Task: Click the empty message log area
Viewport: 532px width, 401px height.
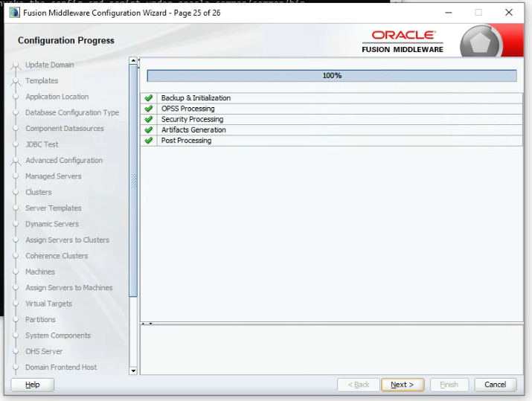Action: 332,350
